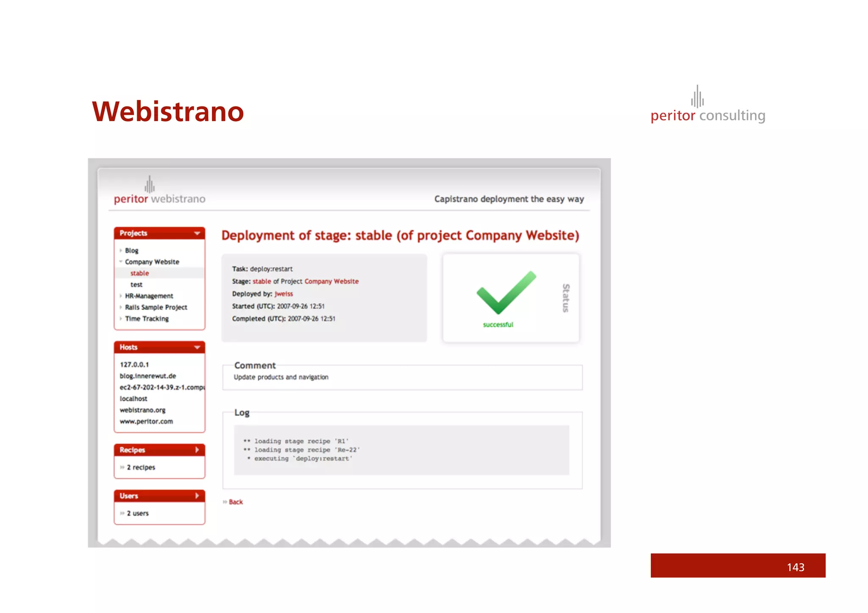Click the green successful checkmark icon
The image size is (868, 613).
coord(506,293)
